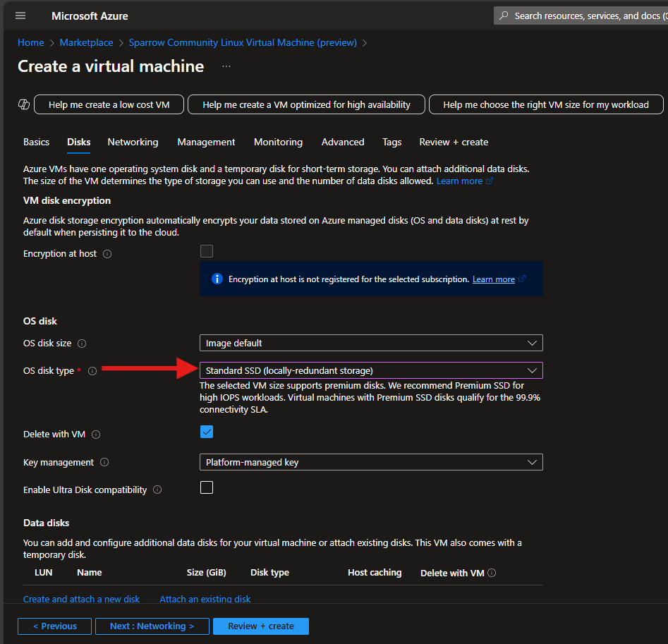This screenshot has width=668, height=644.
Task: Enable Ultra Disk compatibility
Action: (x=206, y=487)
